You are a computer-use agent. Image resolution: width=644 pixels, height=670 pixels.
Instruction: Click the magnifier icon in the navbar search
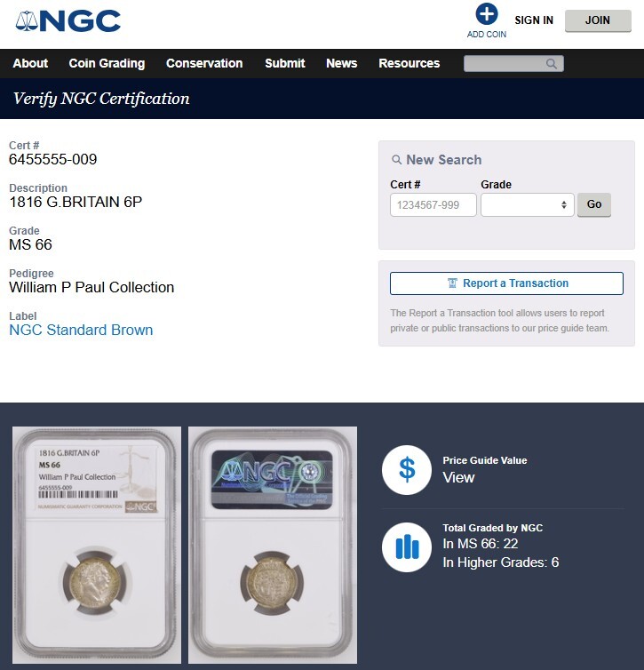pos(552,64)
